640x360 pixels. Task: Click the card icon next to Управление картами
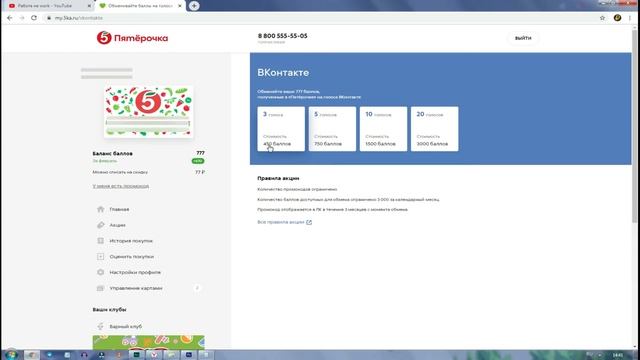(x=100, y=288)
